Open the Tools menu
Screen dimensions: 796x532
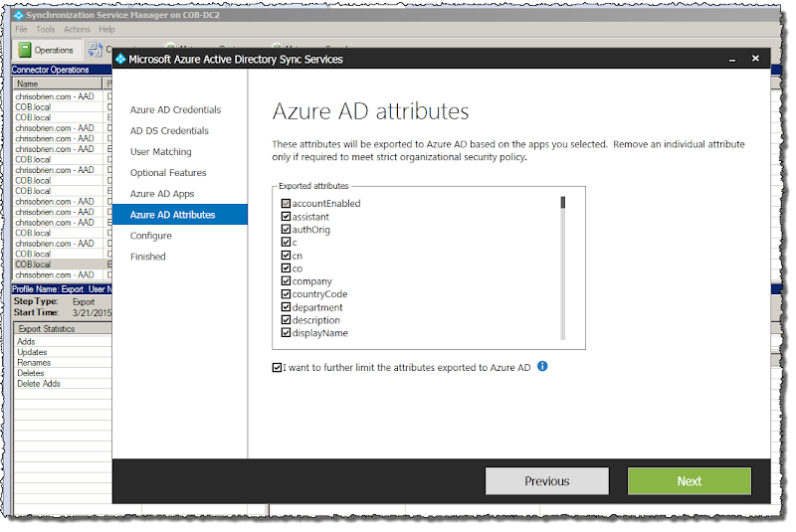45,30
